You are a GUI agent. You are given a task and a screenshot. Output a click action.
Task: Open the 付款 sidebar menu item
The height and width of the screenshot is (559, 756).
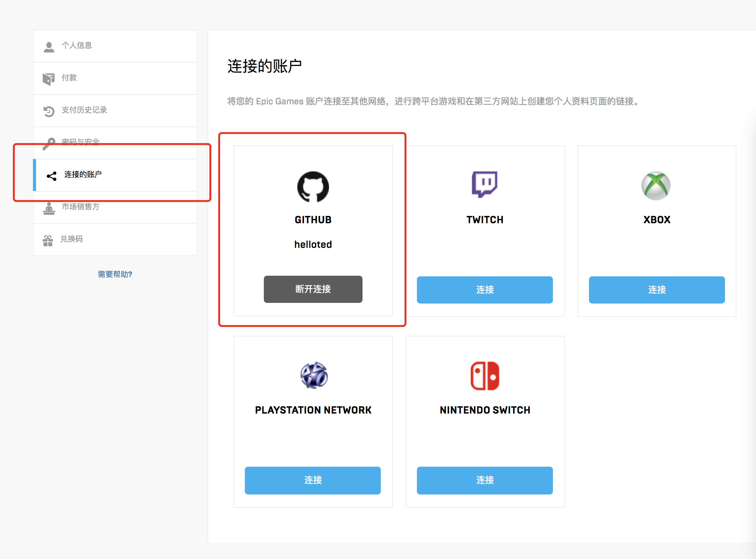pyautogui.click(x=115, y=78)
